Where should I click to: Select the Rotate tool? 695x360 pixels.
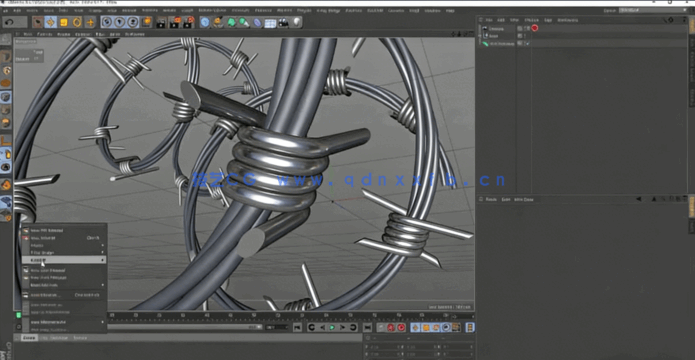coord(77,22)
